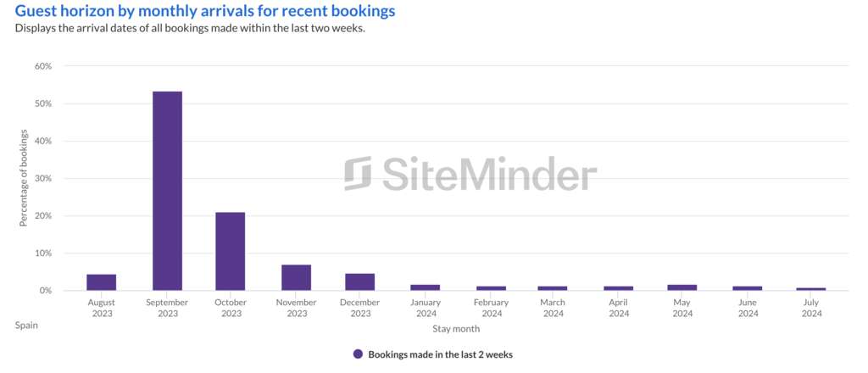Select the July 2024 bar
Viewport: 868px width, 373px height.
coord(811,289)
